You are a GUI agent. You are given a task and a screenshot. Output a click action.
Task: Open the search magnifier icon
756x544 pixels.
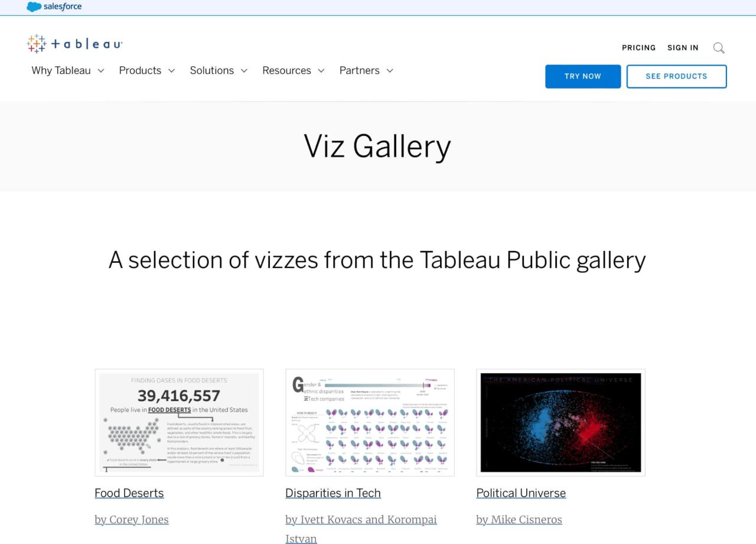coord(719,48)
